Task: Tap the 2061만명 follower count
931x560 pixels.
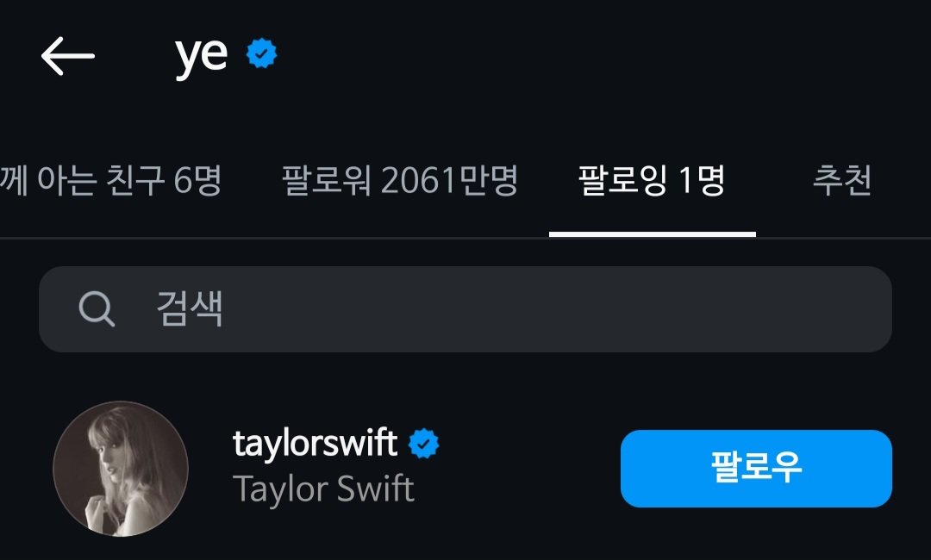Action: (x=449, y=181)
